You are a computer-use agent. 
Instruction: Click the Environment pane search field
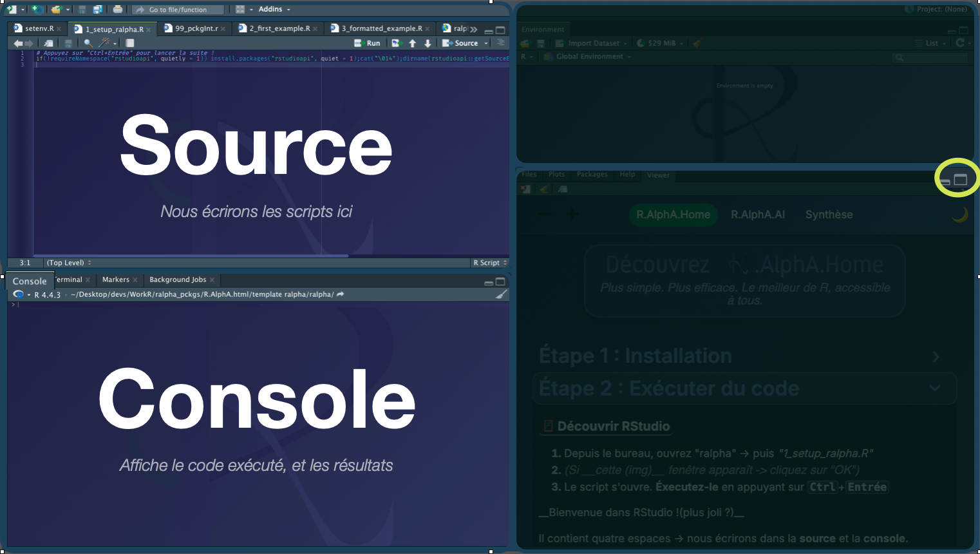coord(930,57)
